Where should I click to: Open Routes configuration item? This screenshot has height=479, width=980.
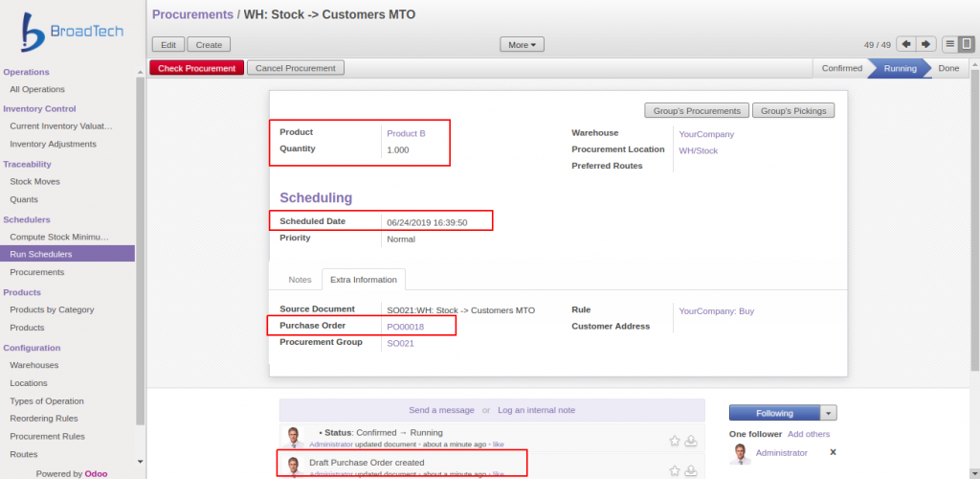[24, 454]
